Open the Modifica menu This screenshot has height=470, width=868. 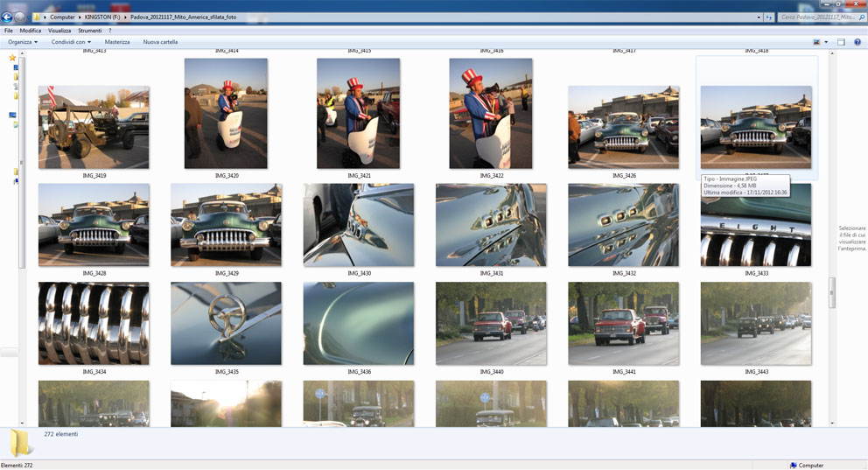(x=31, y=31)
